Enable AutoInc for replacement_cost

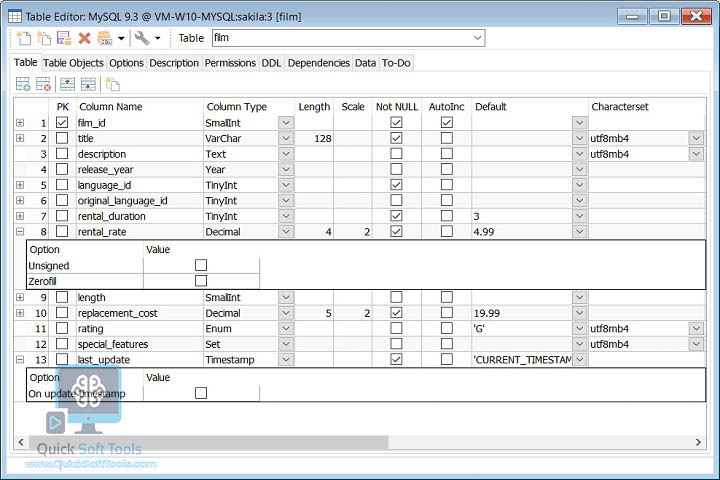pos(446,312)
